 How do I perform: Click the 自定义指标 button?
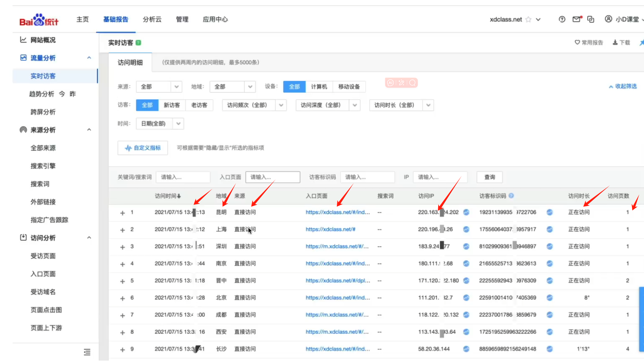coord(143,148)
